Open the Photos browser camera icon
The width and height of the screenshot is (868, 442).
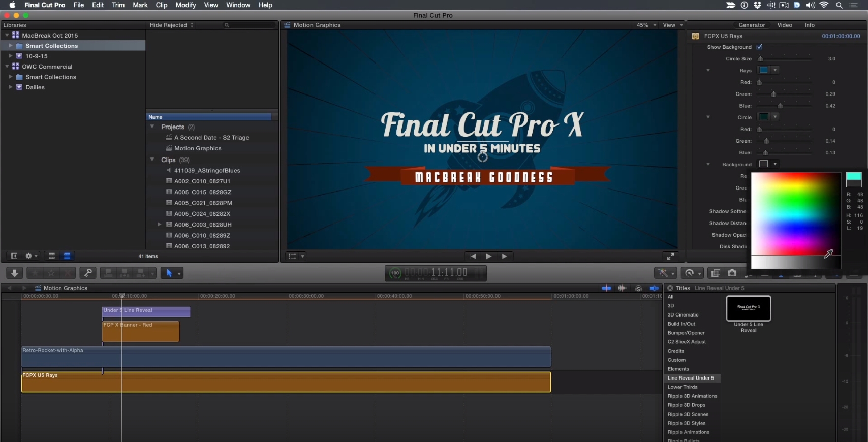point(732,273)
